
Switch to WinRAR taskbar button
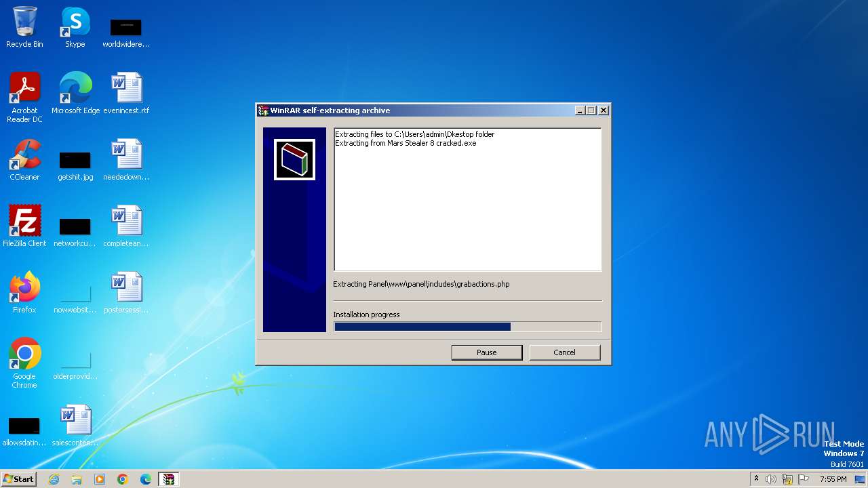tap(168, 479)
